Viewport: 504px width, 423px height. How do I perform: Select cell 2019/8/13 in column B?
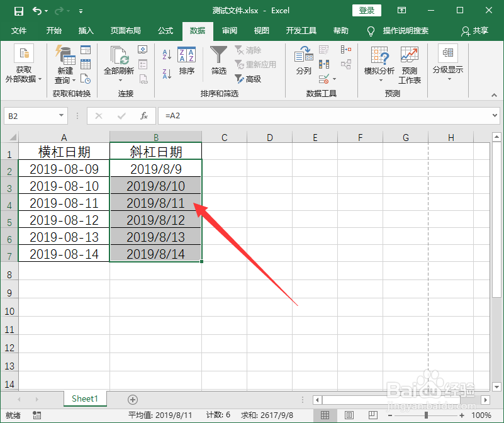point(155,237)
